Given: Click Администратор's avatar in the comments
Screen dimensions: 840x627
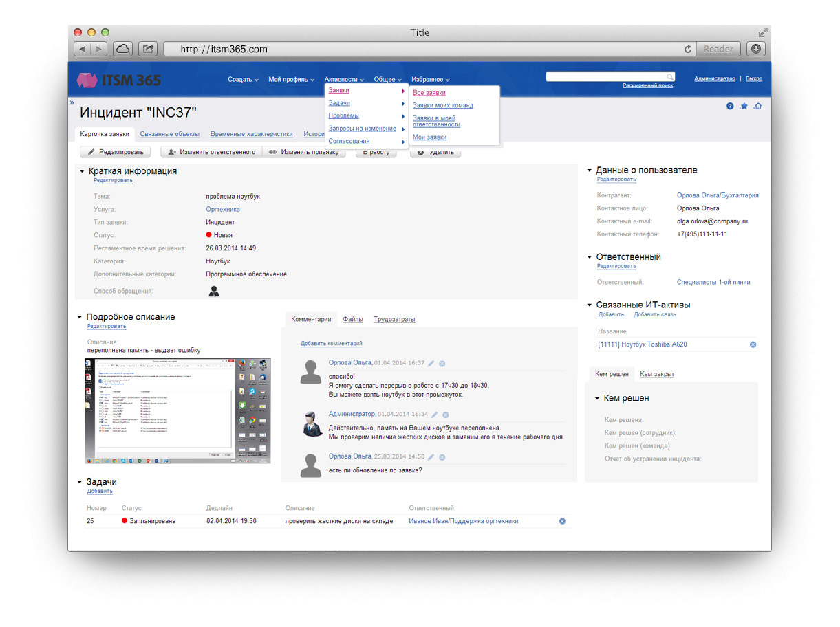Looking at the screenshot, I should (313, 423).
